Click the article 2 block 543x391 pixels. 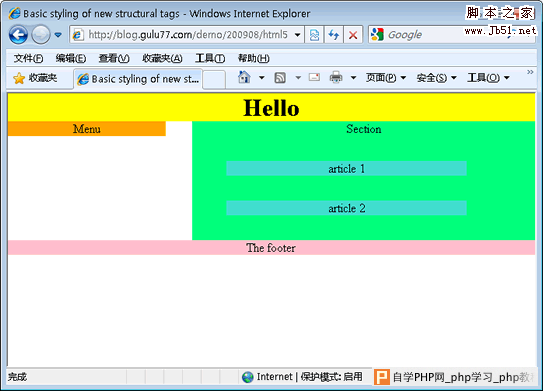(x=346, y=208)
